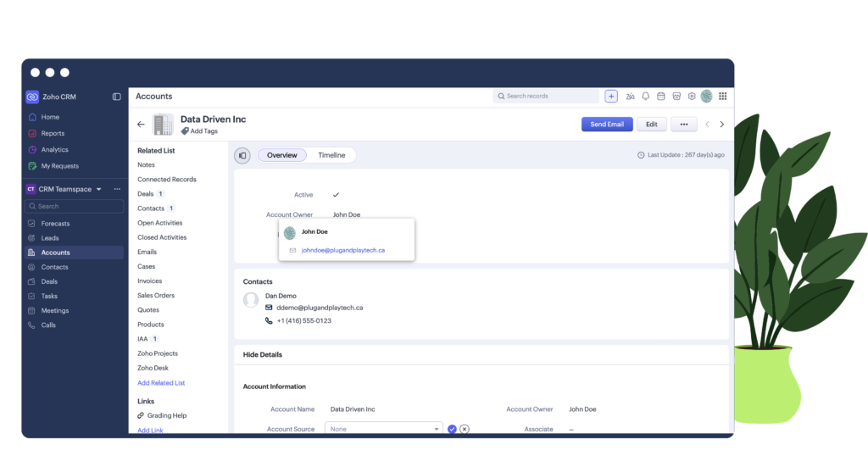Confirm Account Source with checkmark icon
This screenshot has width=868, height=467.
click(453, 429)
